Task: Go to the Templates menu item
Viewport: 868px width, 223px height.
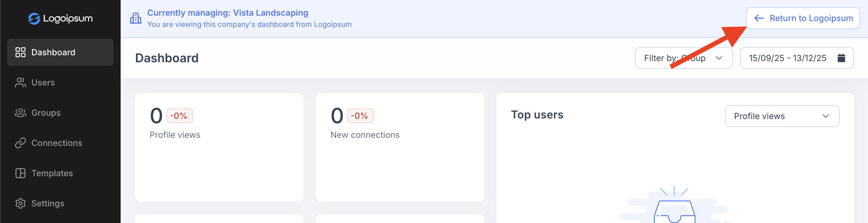Action: 52,173
